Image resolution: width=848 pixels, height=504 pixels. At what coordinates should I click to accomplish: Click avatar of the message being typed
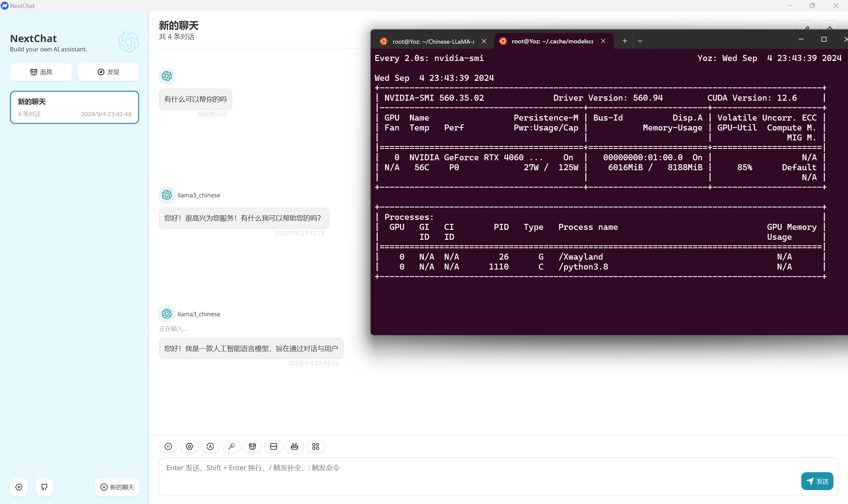167,314
